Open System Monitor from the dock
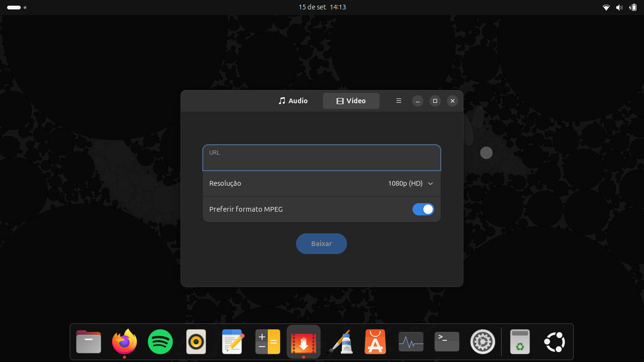Viewport: 644px width, 362px height. tap(411, 342)
